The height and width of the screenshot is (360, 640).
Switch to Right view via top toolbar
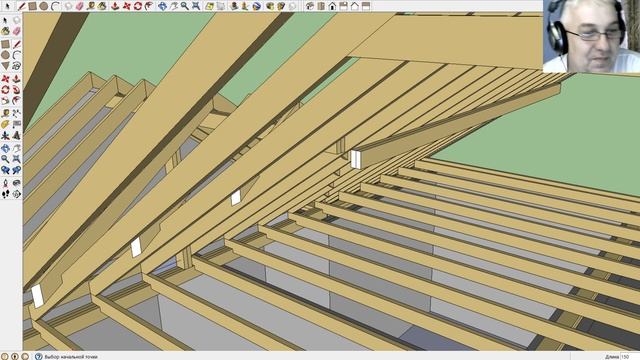[x=344, y=6]
